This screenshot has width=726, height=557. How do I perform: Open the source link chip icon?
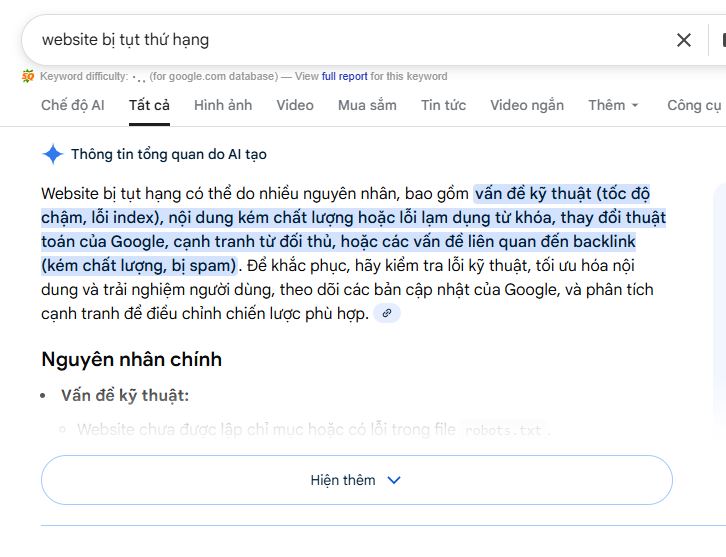point(387,313)
